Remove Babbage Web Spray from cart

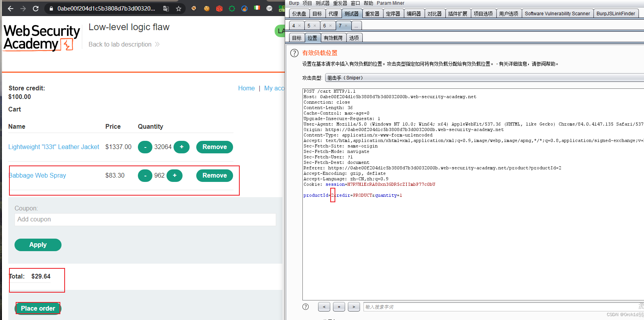pos(215,176)
